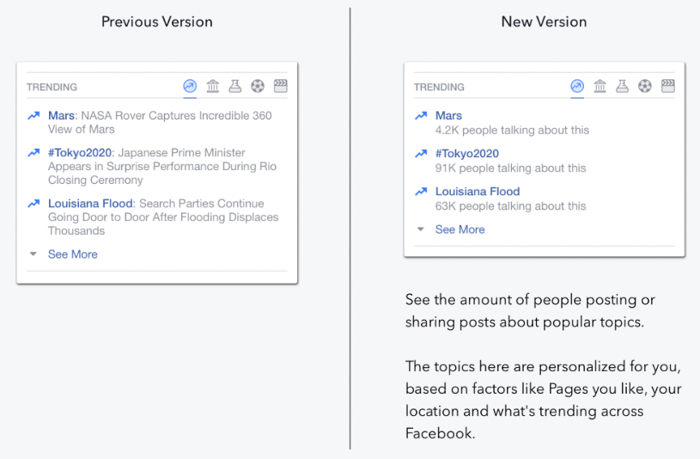Screen dimensions: 700x459
Task: Open Politics building icon in Previous Version panel
Action: pos(213,87)
